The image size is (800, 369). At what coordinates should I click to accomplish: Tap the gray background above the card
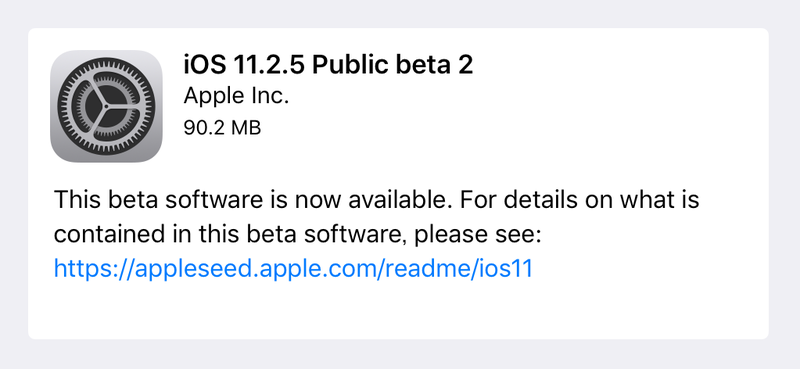click(400, 13)
